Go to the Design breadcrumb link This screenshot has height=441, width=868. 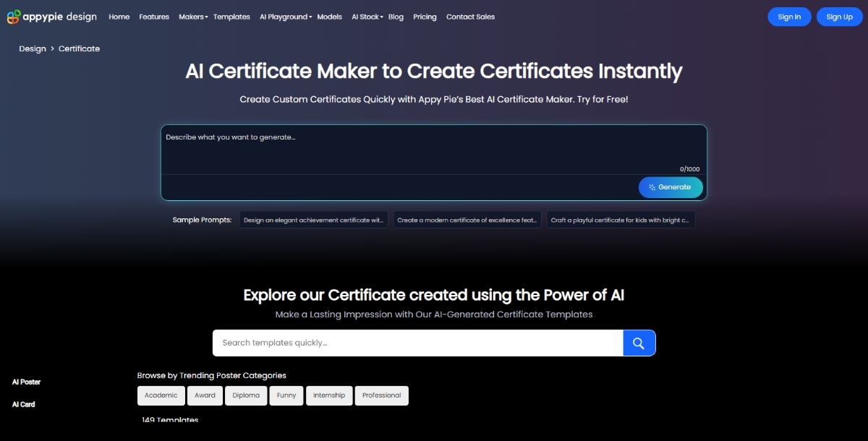tap(33, 48)
